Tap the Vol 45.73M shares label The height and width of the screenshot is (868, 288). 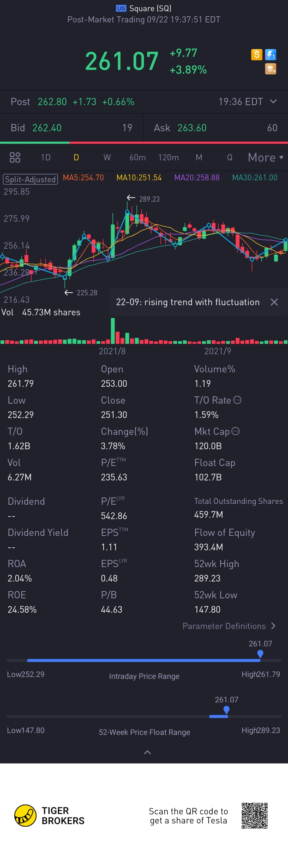[41, 312]
